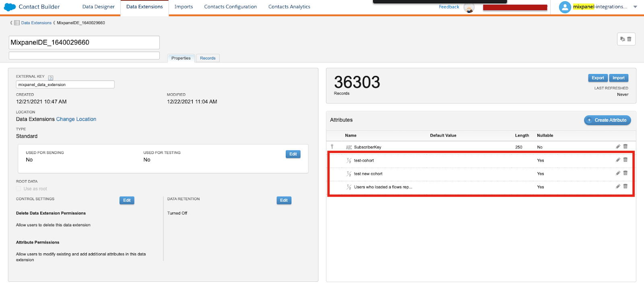Image resolution: width=644 pixels, height=287 pixels.
Task: Expand the mixpanel-integrations account dropdown arrow
Action: click(635, 7)
